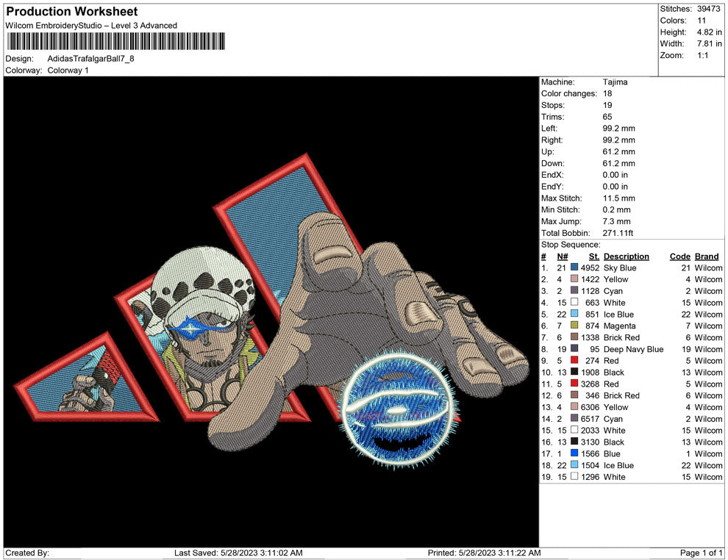The height and width of the screenshot is (560, 728).
Task: Click the Production Worksheet title
Action: (x=72, y=12)
